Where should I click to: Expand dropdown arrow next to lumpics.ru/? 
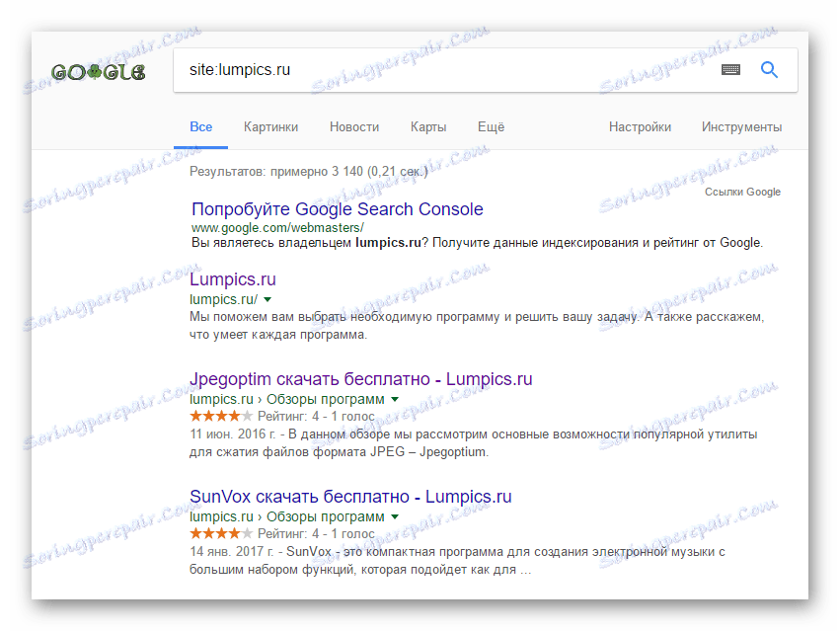(267, 299)
